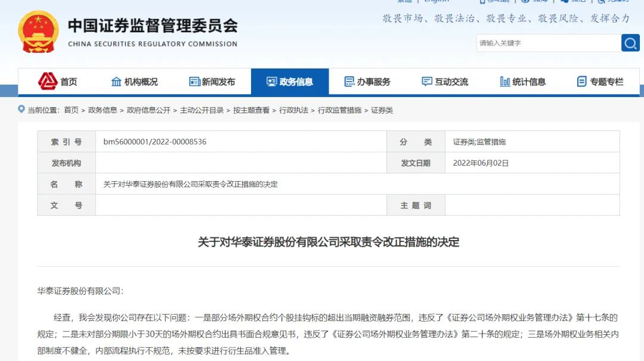
Task: Go to 首页 in the breadcrumb
Action: pos(71,110)
